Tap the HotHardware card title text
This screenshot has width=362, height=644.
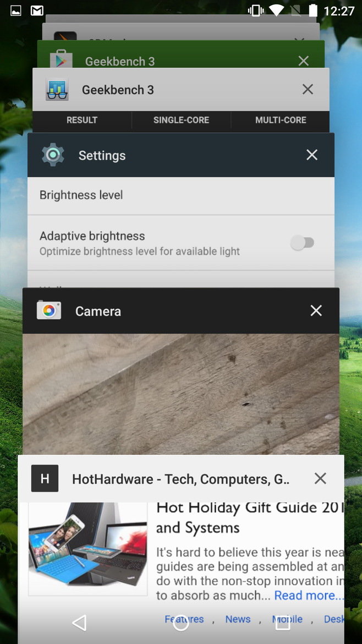click(180, 479)
